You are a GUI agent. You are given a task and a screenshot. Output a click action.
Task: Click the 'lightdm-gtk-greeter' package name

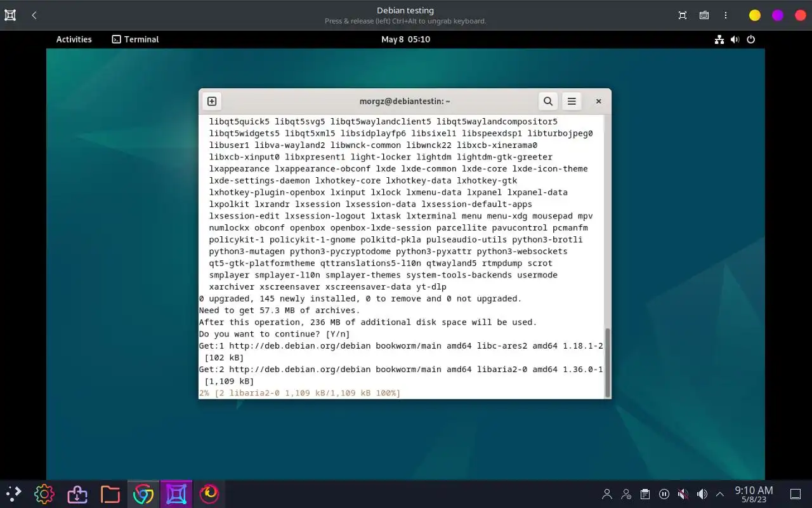(504, 157)
